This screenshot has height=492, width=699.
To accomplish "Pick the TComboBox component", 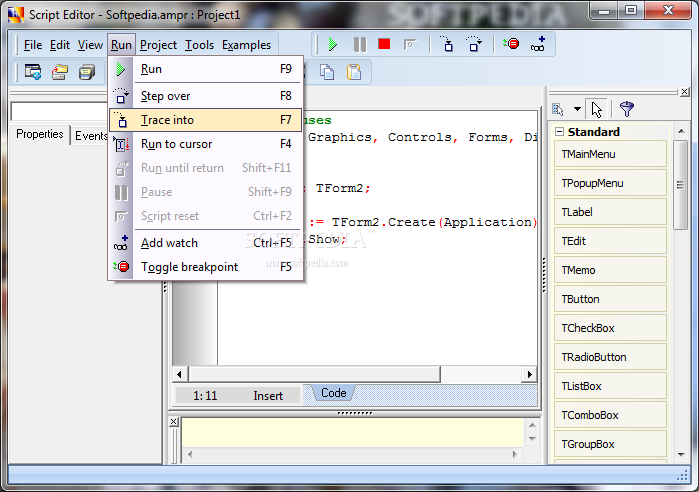I will 610,415.
